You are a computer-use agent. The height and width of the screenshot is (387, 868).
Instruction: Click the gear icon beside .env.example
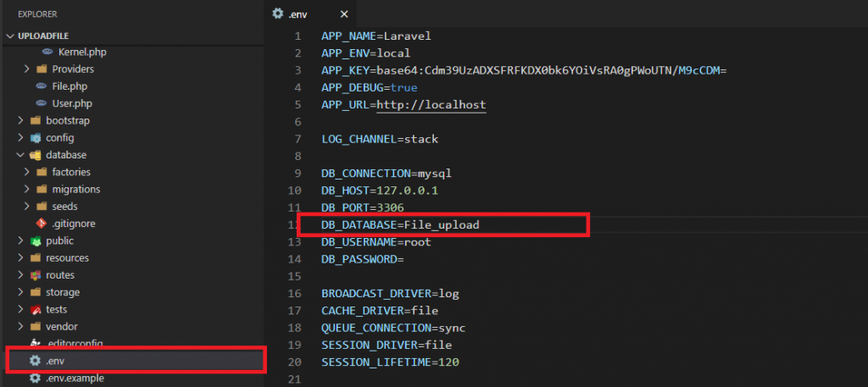35,379
